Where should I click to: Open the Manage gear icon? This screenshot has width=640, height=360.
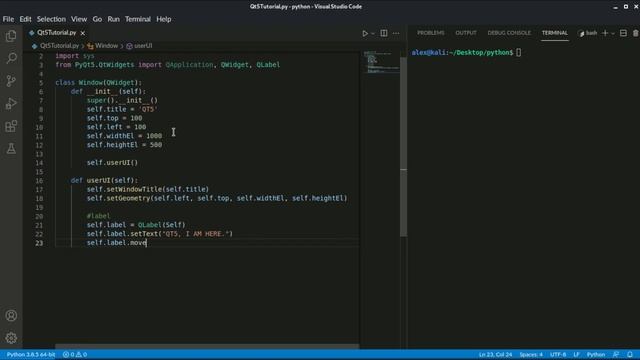click(11, 338)
